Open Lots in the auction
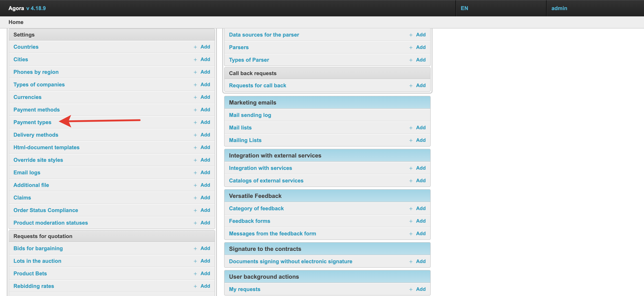 [x=37, y=261]
